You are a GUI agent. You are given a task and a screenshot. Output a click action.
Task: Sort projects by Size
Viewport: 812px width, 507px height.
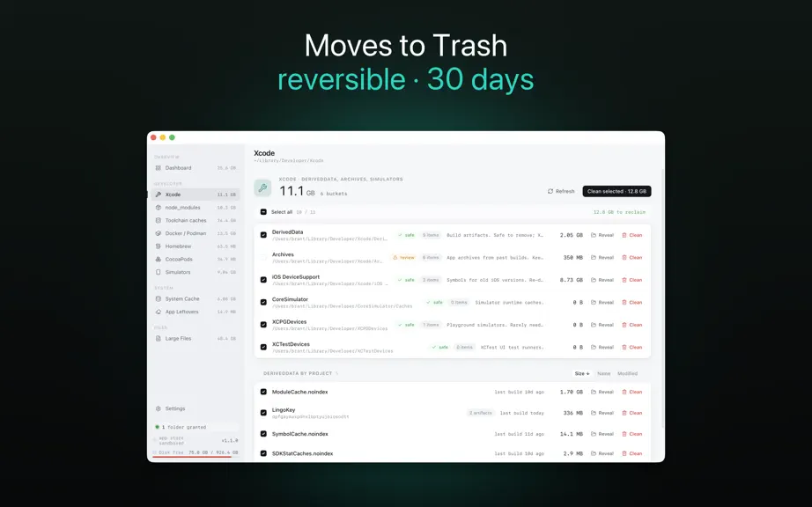pyautogui.click(x=582, y=373)
